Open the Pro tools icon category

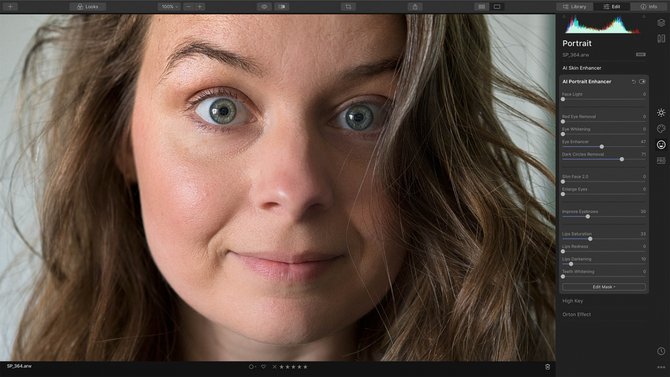click(x=661, y=160)
